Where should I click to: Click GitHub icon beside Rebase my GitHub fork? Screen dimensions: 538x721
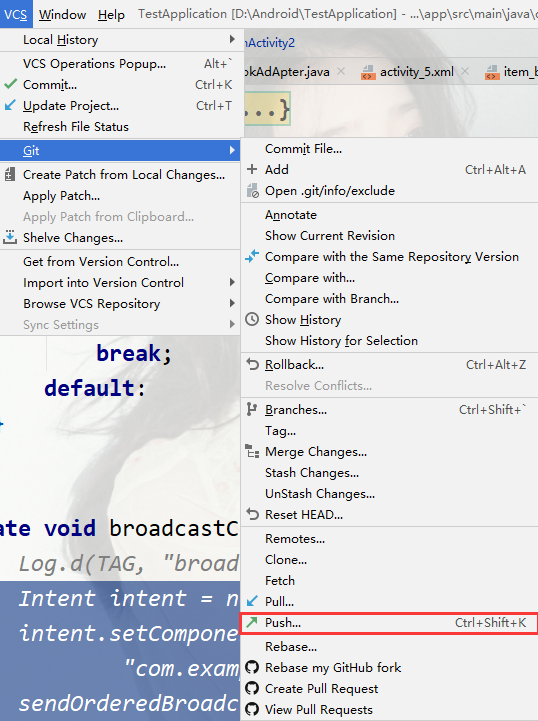(252, 667)
